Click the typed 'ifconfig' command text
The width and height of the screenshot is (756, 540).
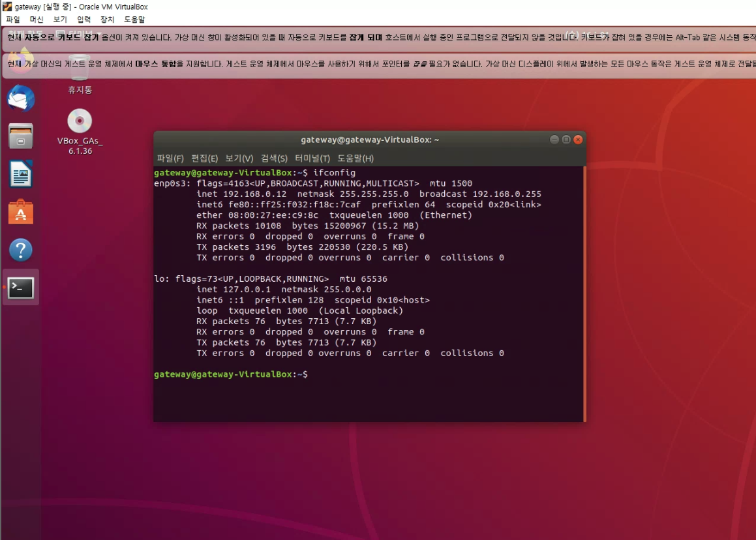click(x=334, y=173)
